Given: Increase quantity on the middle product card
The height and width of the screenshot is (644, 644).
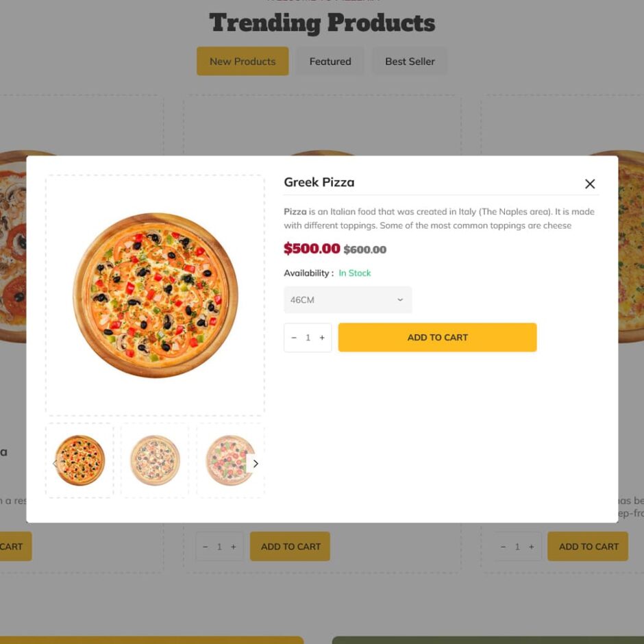Looking at the screenshot, I should point(234,547).
